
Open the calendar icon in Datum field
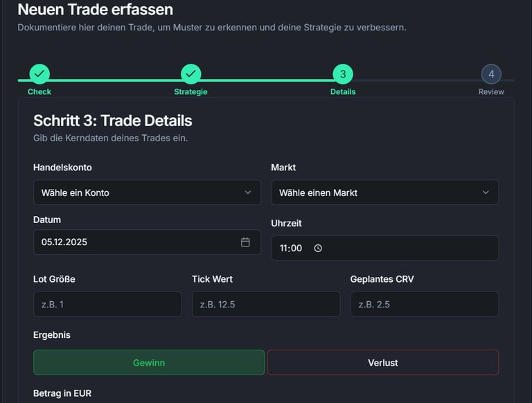tap(245, 242)
